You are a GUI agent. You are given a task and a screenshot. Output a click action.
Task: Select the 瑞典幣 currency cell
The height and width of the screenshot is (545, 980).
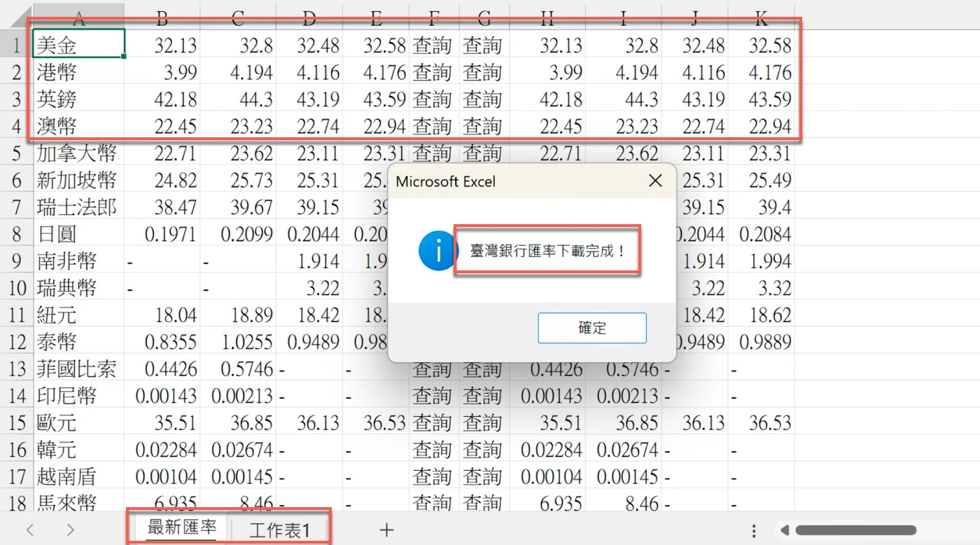click(x=78, y=288)
